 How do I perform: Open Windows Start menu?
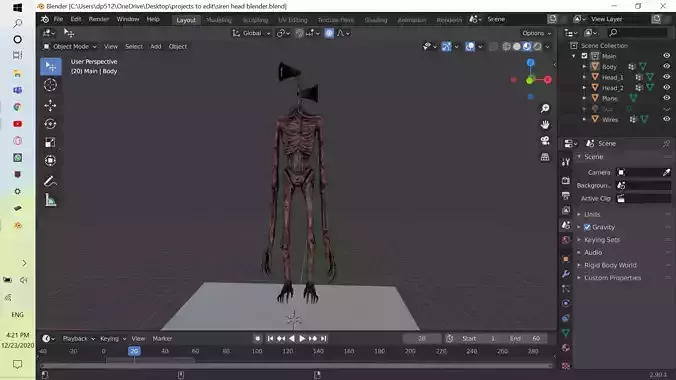point(17,7)
